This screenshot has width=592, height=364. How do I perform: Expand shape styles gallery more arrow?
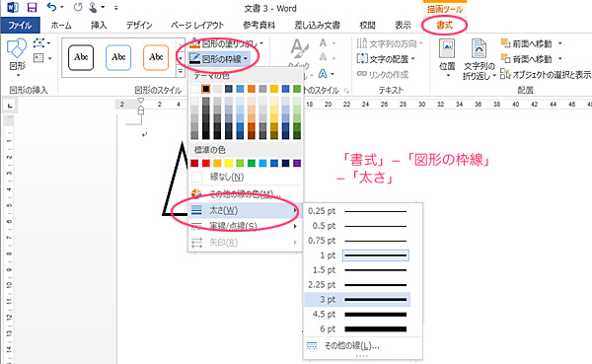pyautogui.click(x=181, y=71)
